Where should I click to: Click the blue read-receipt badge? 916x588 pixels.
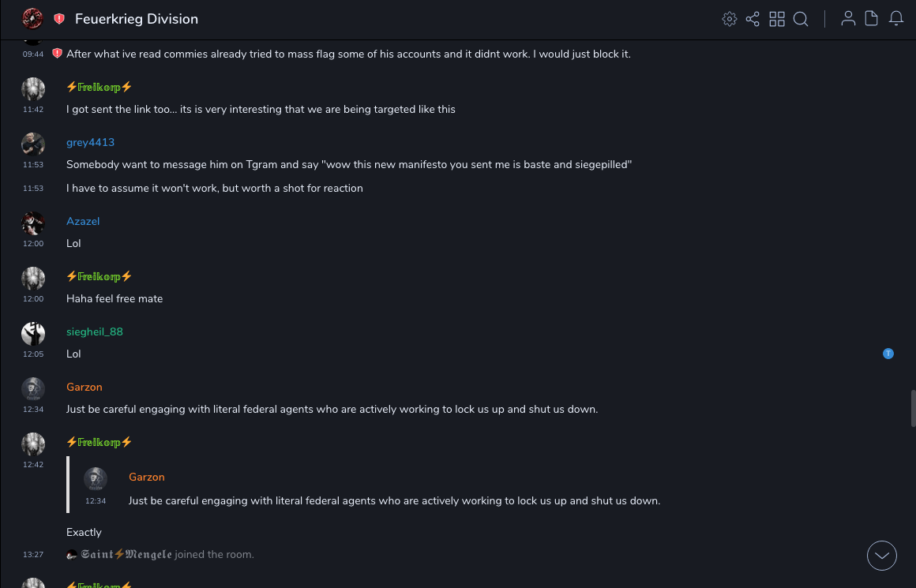(888, 354)
